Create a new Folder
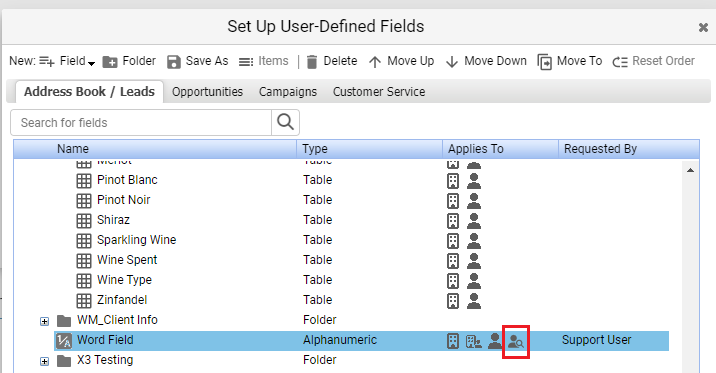Image resolution: width=716 pixels, height=373 pixels. coord(129,61)
